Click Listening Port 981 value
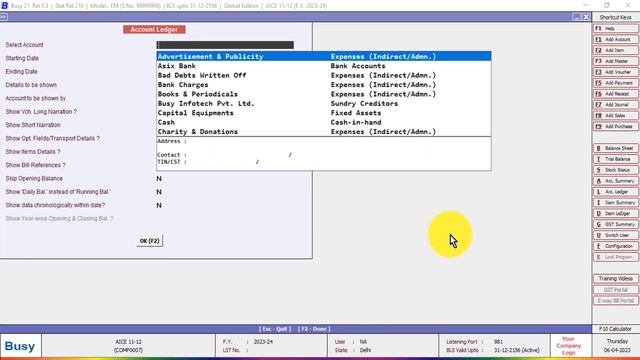 [x=498, y=342]
